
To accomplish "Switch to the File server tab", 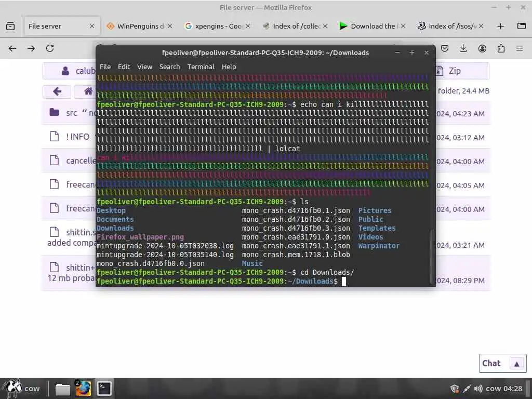I will (x=62, y=26).
